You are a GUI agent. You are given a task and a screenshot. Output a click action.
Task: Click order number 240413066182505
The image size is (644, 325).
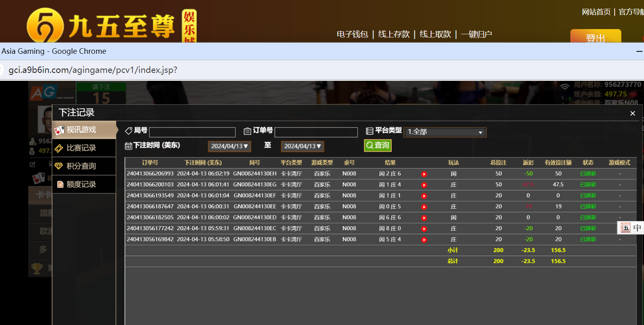(150, 217)
